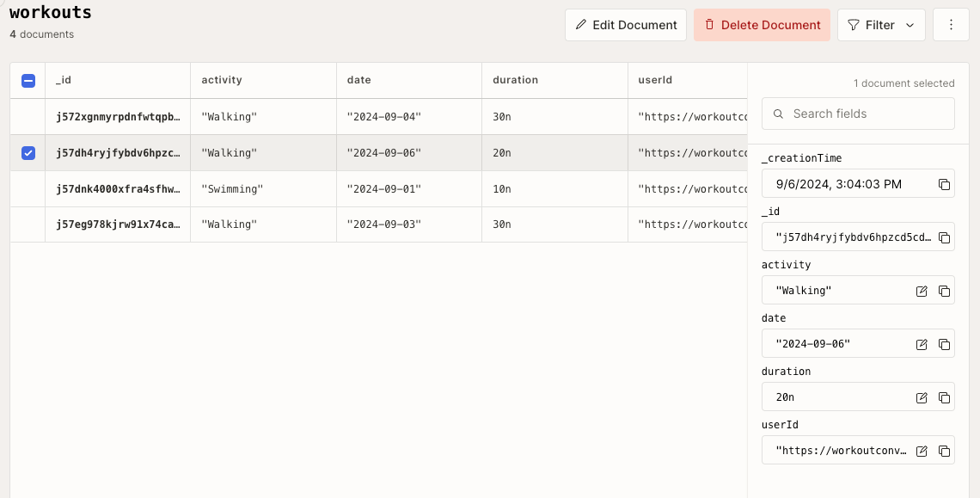
Task: Edit the activity field value
Action: [922, 291]
